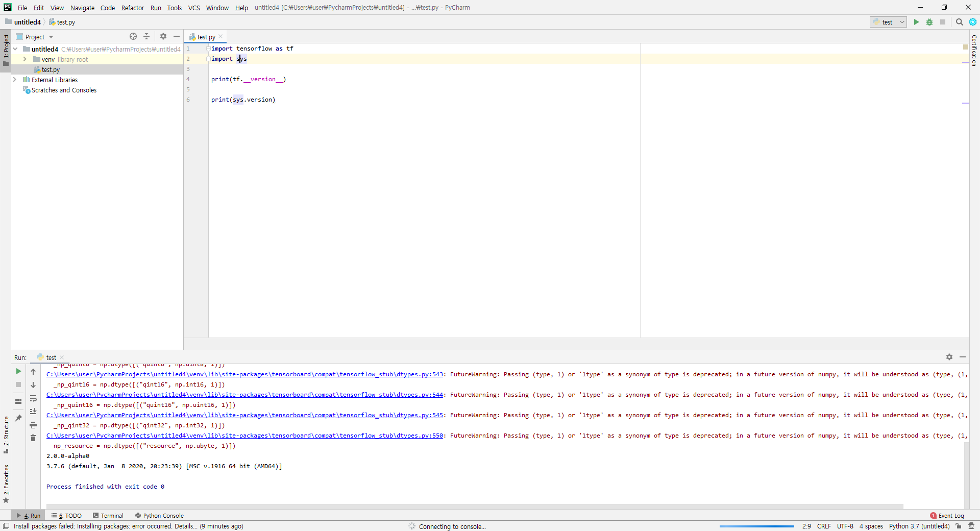The height and width of the screenshot is (531, 980).
Task: Open dtypes.py:544 warning link
Action: click(x=244, y=395)
